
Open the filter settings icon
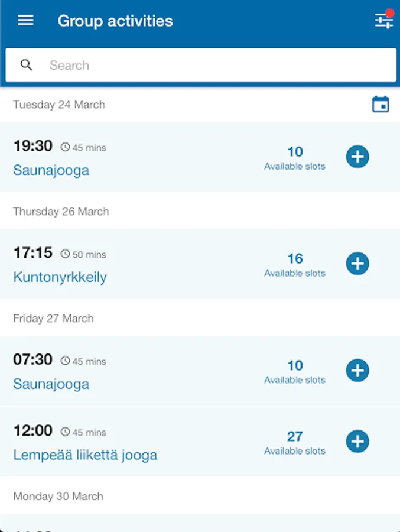point(384,20)
